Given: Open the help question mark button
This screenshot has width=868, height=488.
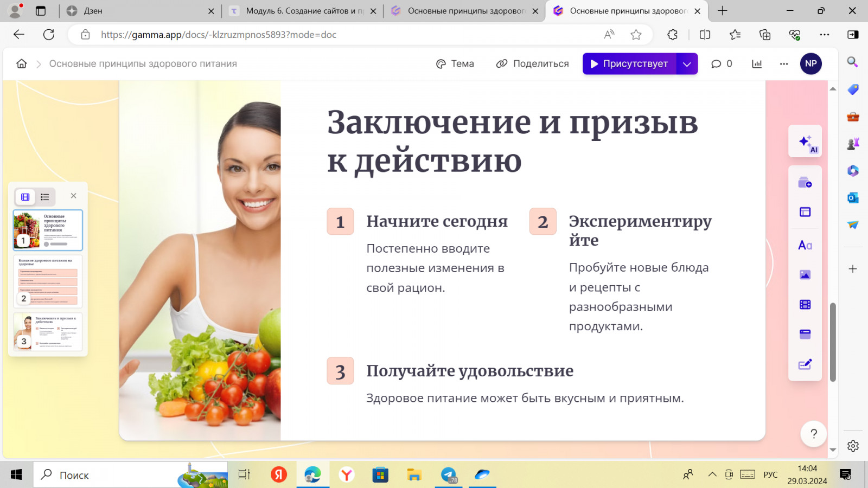Looking at the screenshot, I should coord(813,433).
